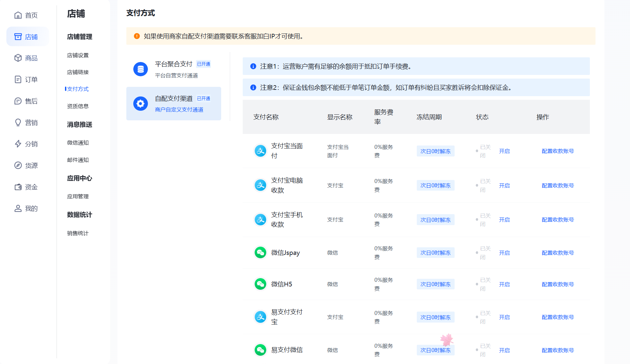The width and height of the screenshot is (630, 364).
Task: Click the WeChat icon for 微信Jspay
Action: tap(260, 253)
